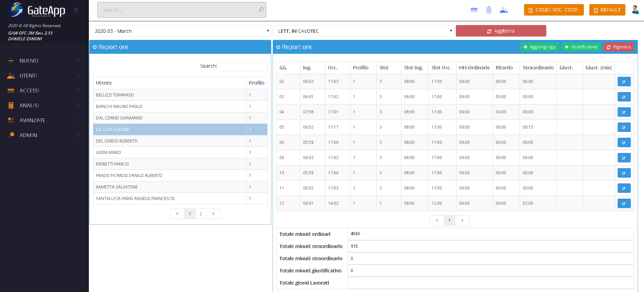Open the LETT. IN CAVOTEC dropdown
Screen dimensions: 644x292
coord(364,31)
